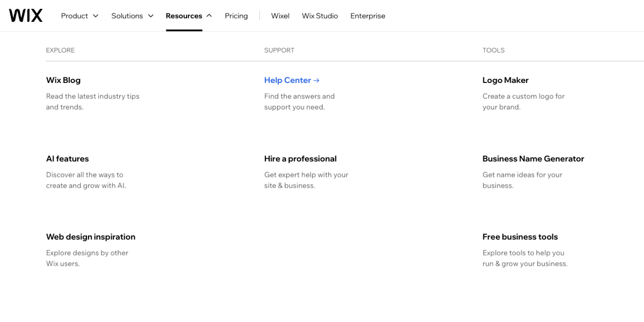Click 'Explore designs by other' description
Viewport: 644px width, 322px height.
point(87,253)
